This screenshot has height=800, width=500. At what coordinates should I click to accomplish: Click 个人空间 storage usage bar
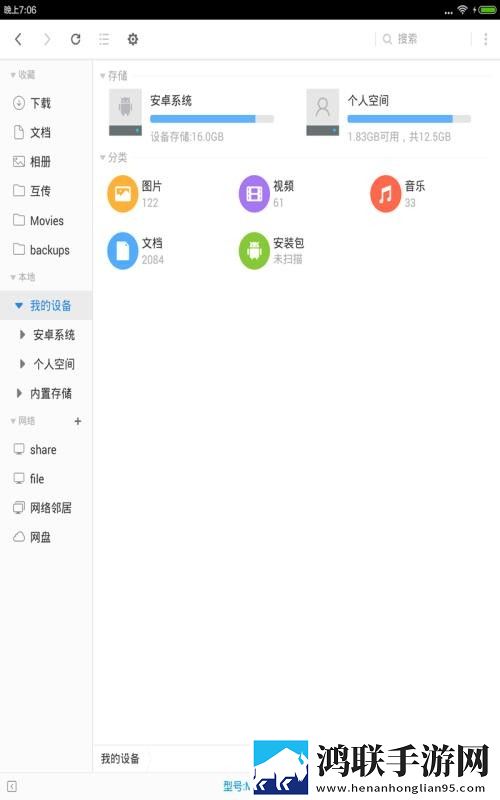click(409, 119)
